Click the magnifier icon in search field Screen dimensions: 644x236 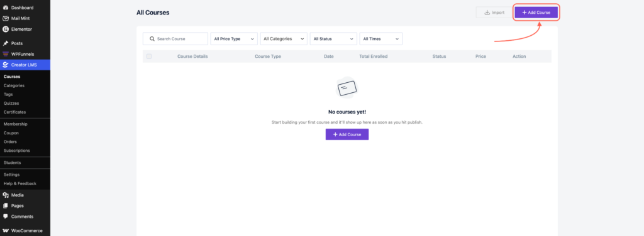tap(152, 39)
